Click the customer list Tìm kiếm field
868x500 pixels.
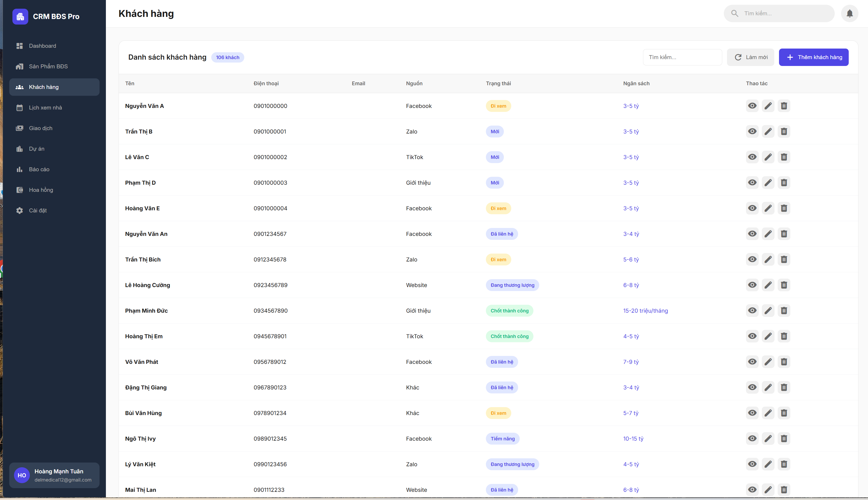click(682, 57)
